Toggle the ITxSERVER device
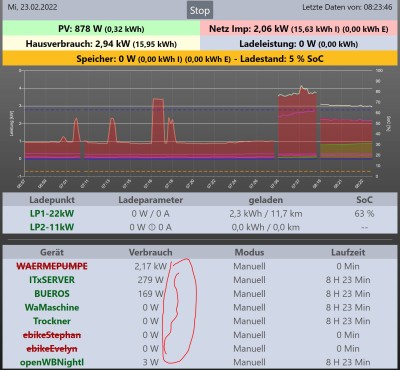 (x=52, y=280)
